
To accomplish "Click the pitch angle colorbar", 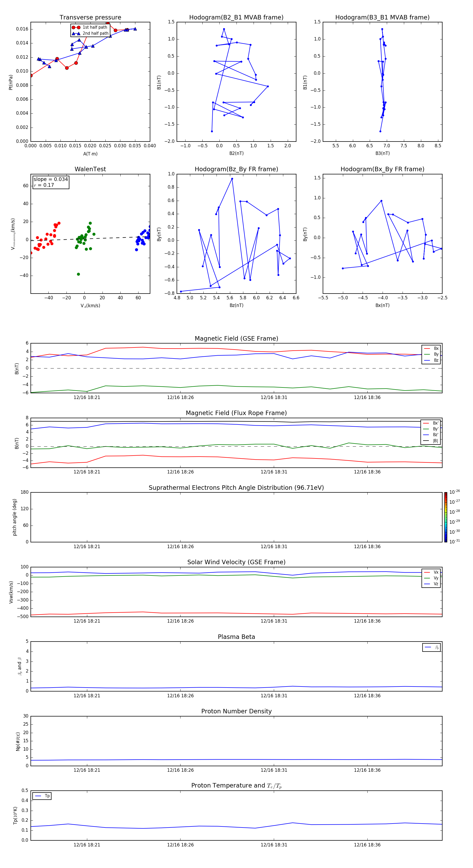I will point(446,517).
